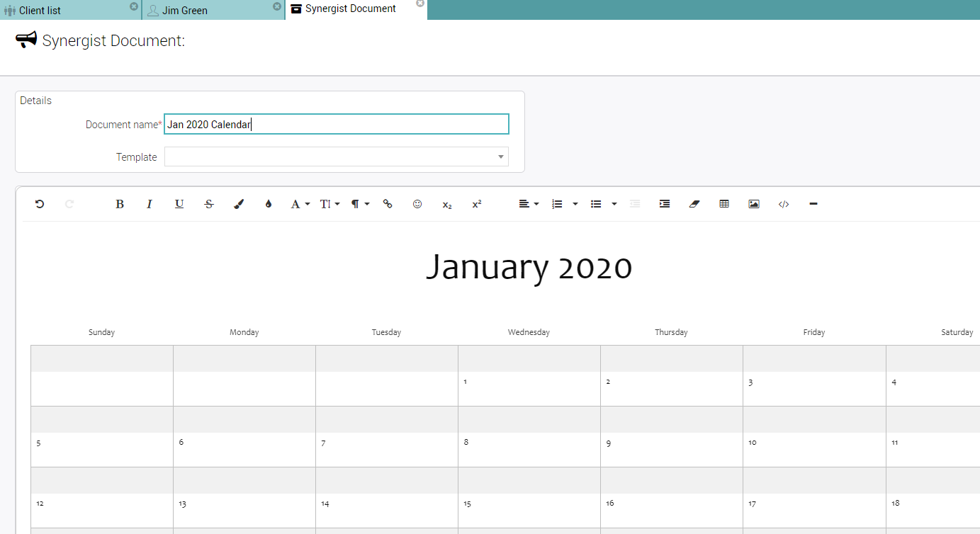
Task: Open the emoticon picker
Action: pyautogui.click(x=417, y=204)
